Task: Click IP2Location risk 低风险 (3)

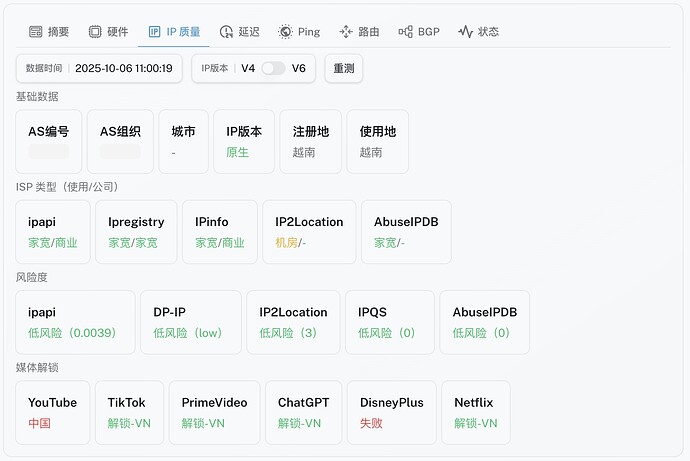Action: (x=293, y=322)
